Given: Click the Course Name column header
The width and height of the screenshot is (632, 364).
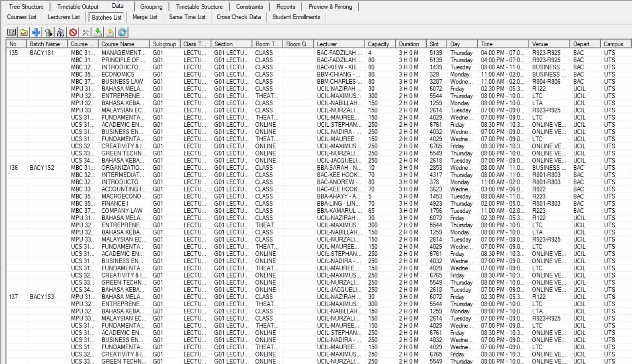Looking at the screenshot, I should tap(124, 44).
